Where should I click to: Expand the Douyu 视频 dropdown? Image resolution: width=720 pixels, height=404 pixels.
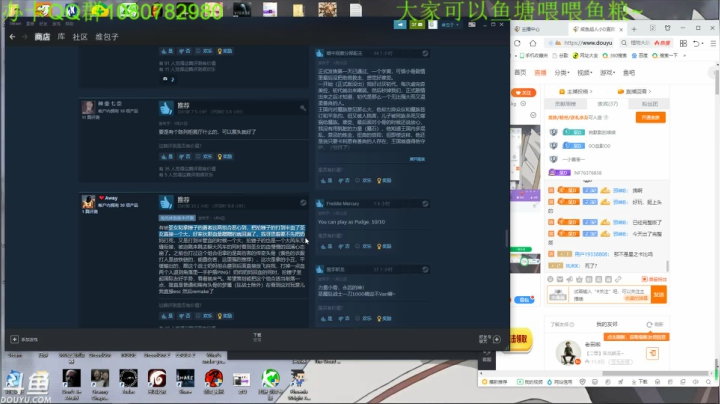coord(585,73)
